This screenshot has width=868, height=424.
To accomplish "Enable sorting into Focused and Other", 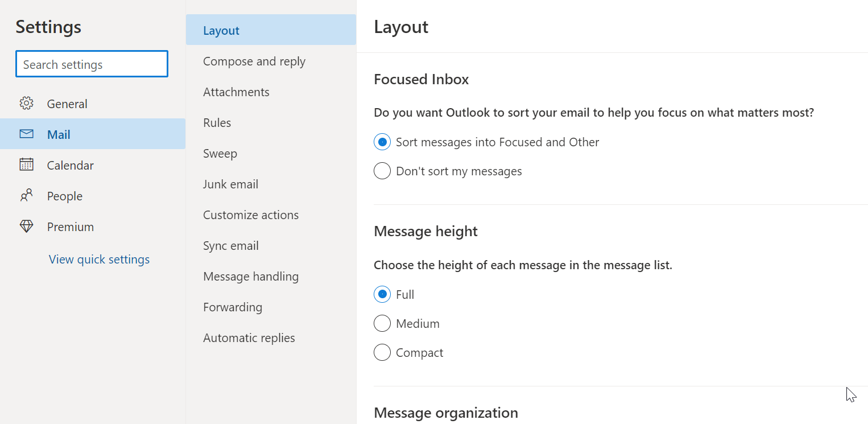I will tap(382, 142).
